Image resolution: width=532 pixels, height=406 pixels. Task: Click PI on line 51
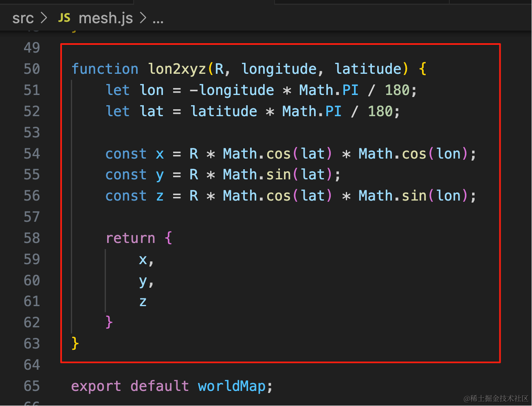350,90
